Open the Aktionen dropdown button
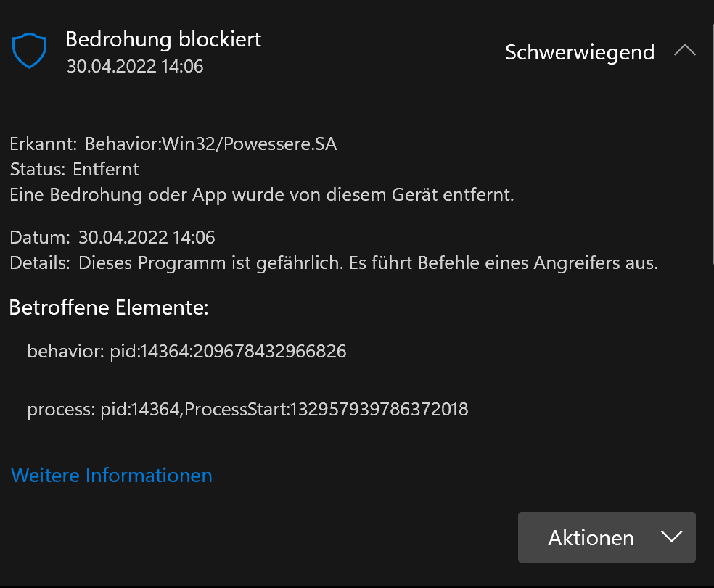714x588 pixels. click(x=591, y=537)
